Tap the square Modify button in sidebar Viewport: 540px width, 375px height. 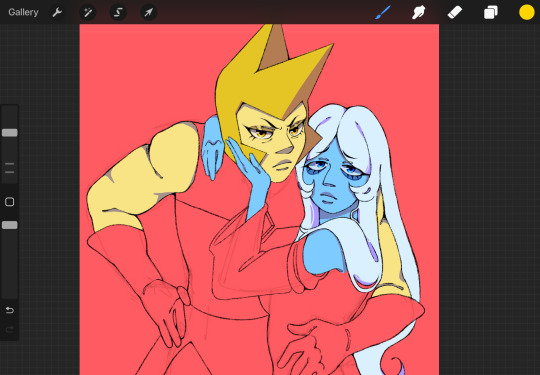(x=10, y=202)
